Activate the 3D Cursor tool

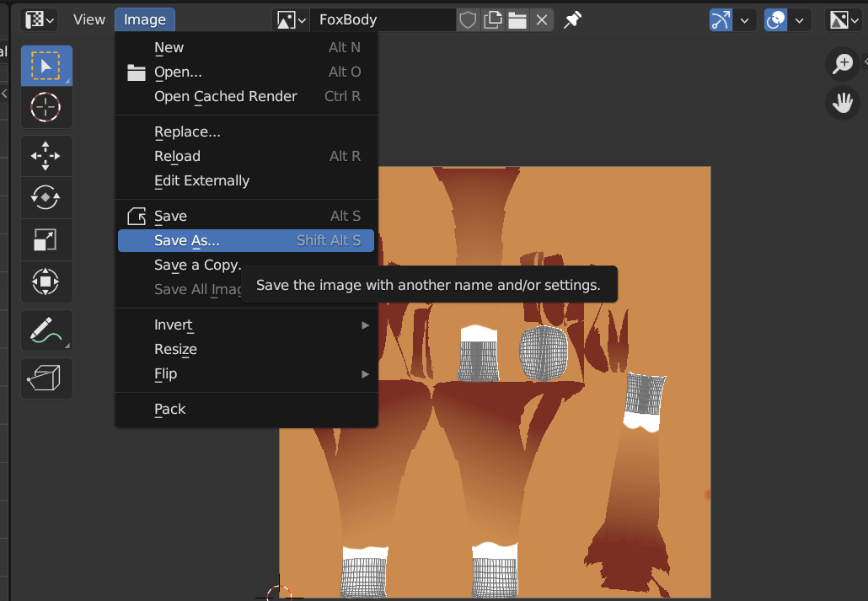46,107
